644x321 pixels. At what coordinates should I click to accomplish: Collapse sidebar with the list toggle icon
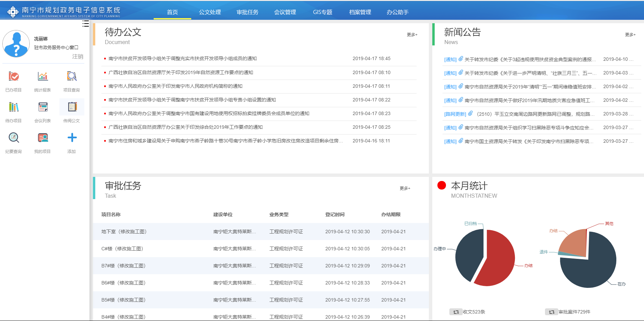point(85,24)
